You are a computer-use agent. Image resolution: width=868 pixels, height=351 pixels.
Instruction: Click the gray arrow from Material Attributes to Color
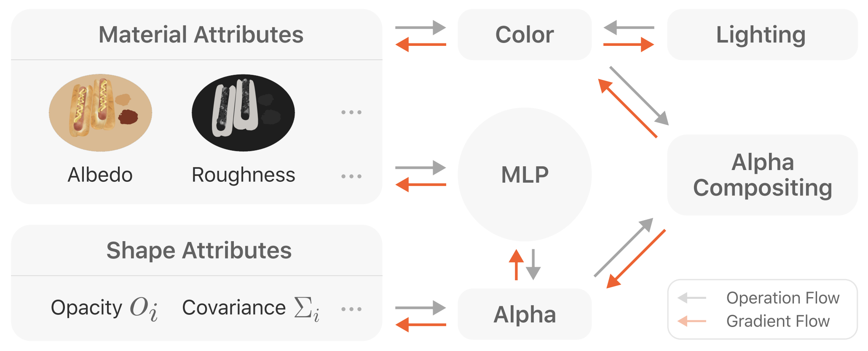(x=420, y=28)
